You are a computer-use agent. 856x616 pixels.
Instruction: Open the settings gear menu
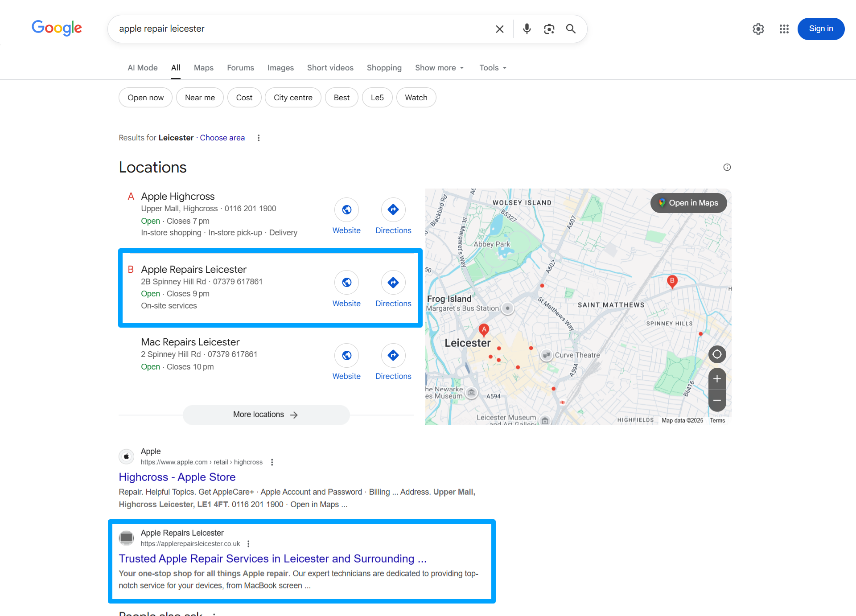[758, 29]
